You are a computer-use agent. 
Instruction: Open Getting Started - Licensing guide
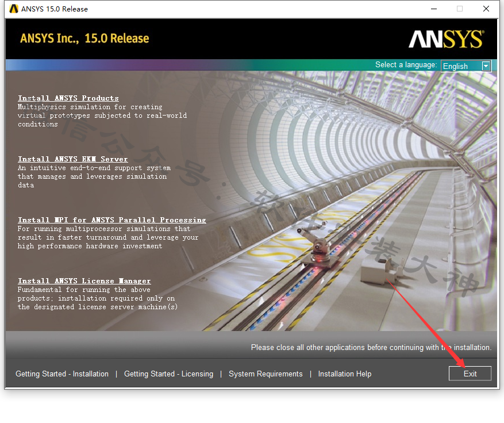coord(169,374)
